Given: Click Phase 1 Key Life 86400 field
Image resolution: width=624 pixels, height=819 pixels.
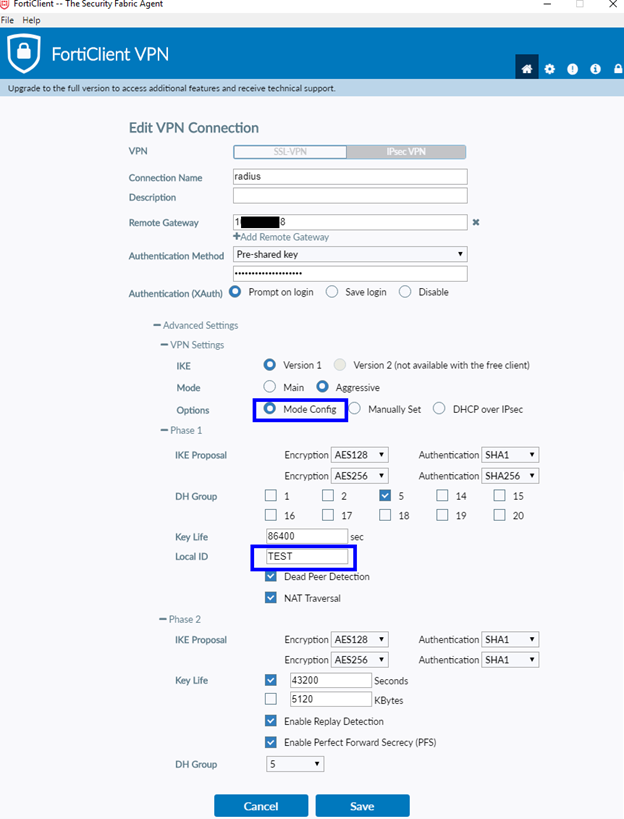Looking at the screenshot, I should 307,536.
